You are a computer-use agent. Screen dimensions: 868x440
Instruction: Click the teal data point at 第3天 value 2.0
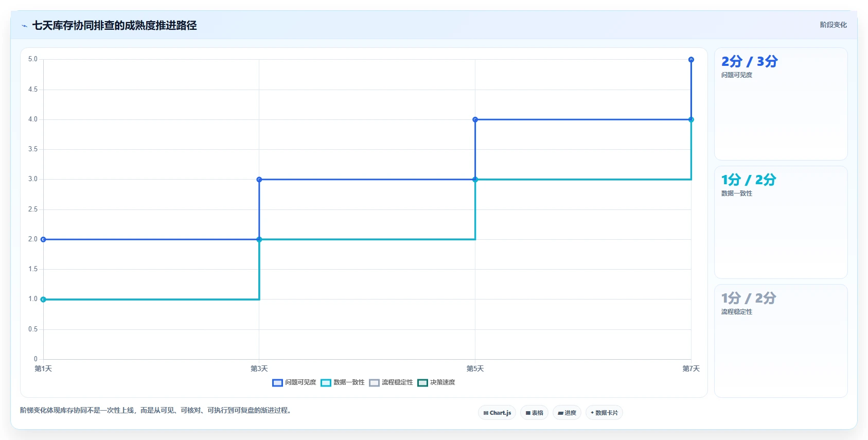tap(259, 239)
